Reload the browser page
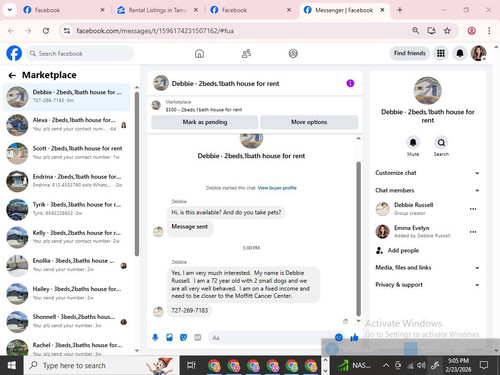 pos(46,31)
